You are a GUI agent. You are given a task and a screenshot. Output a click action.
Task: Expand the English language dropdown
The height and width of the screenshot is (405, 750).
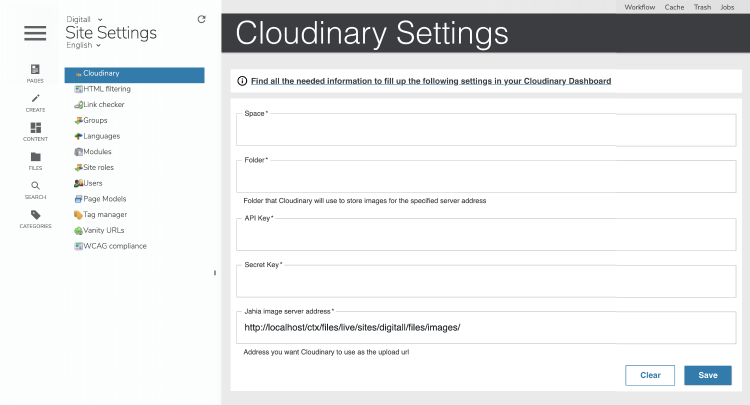(x=84, y=45)
